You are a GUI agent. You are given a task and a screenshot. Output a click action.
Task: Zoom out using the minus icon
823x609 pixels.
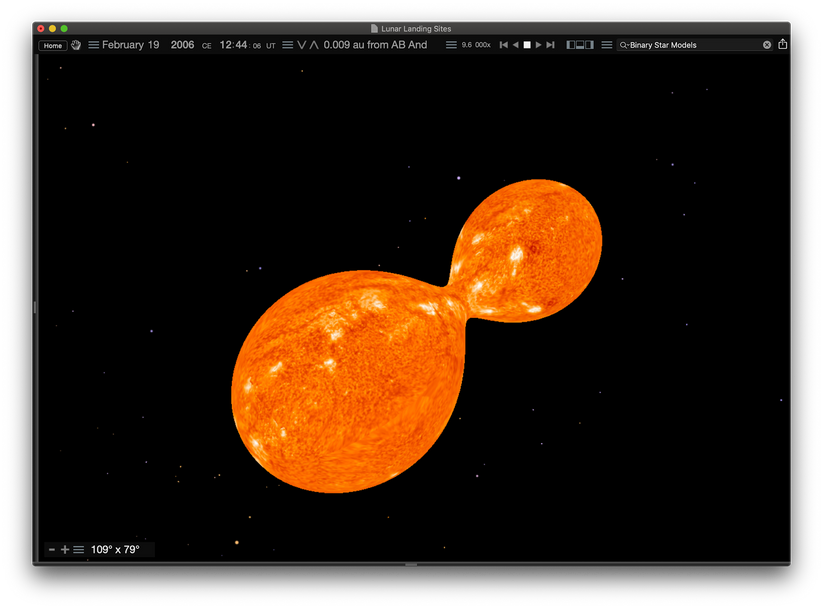(51, 549)
